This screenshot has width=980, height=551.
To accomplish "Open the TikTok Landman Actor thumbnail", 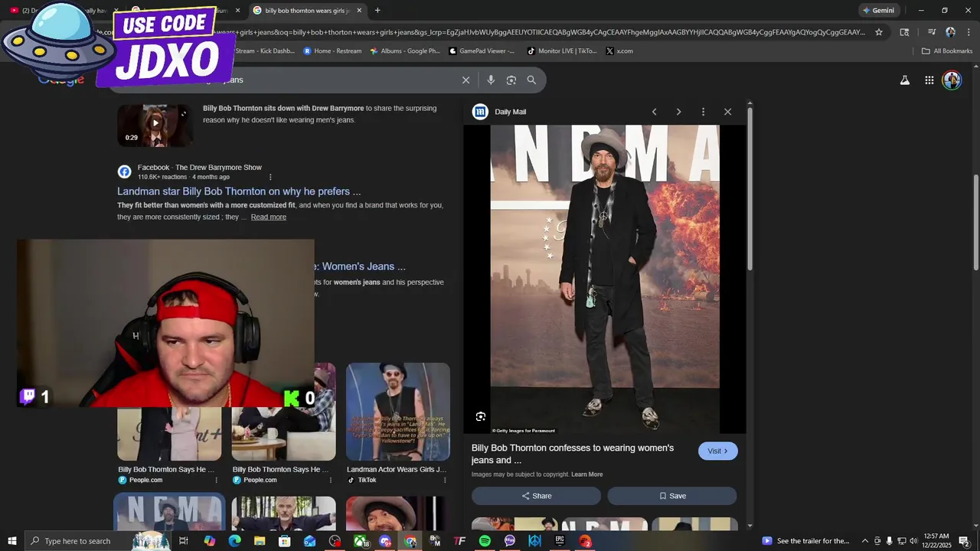I will [x=398, y=412].
